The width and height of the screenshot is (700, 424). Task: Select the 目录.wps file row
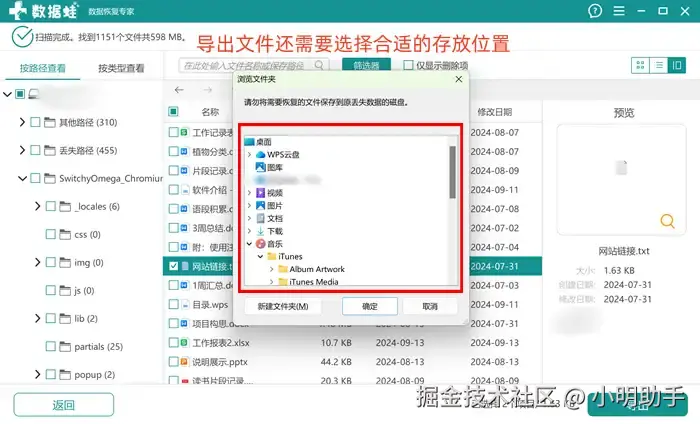pyautogui.click(x=353, y=304)
